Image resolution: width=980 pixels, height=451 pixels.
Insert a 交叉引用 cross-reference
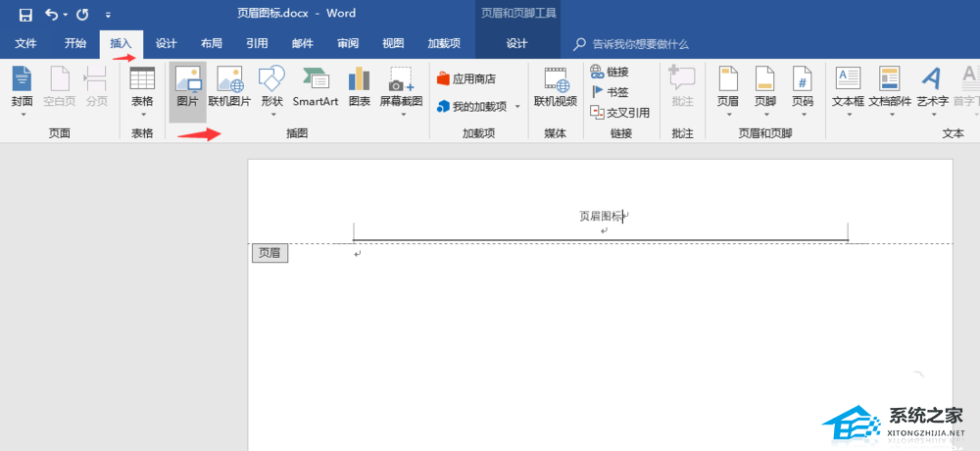click(619, 113)
